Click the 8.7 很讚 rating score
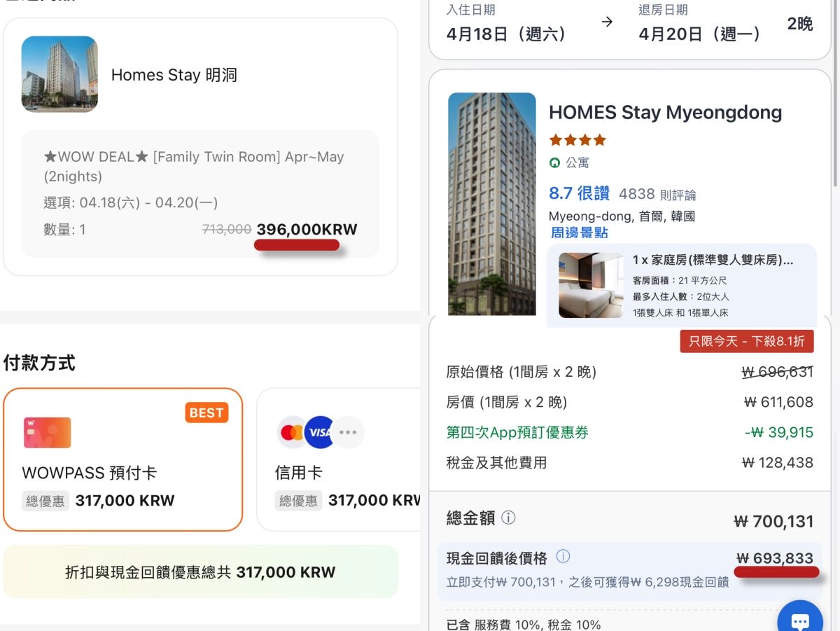This screenshot has height=631, width=840. [x=579, y=193]
